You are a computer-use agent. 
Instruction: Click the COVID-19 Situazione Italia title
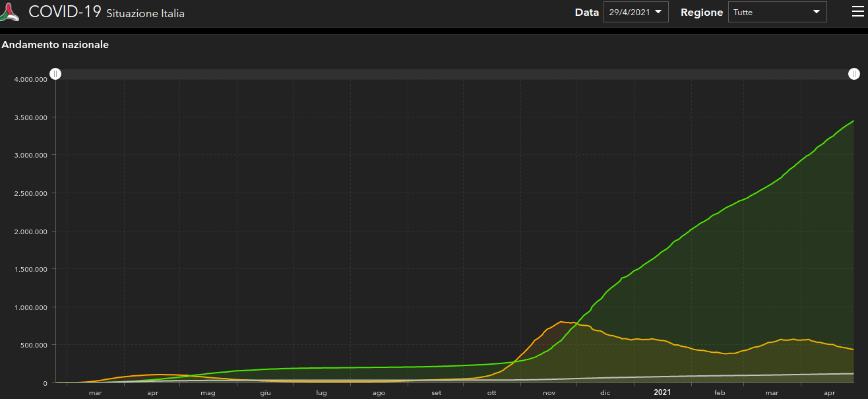[x=106, y=12]
